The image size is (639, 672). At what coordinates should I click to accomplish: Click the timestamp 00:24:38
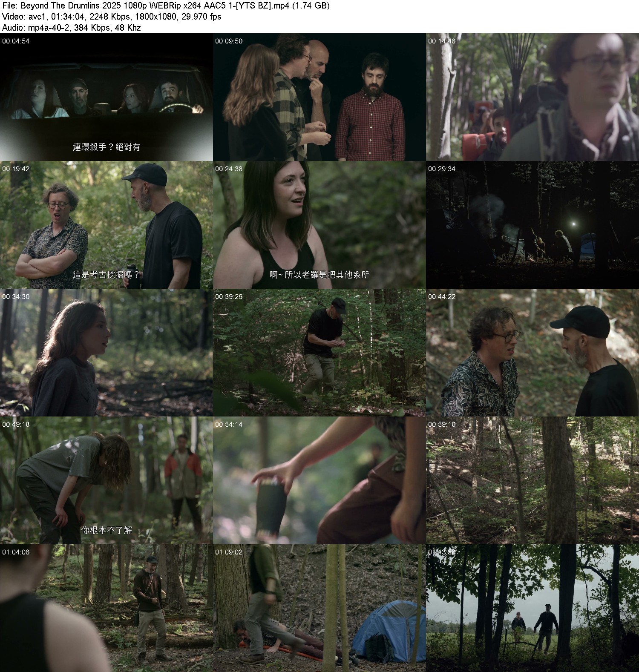229,169
